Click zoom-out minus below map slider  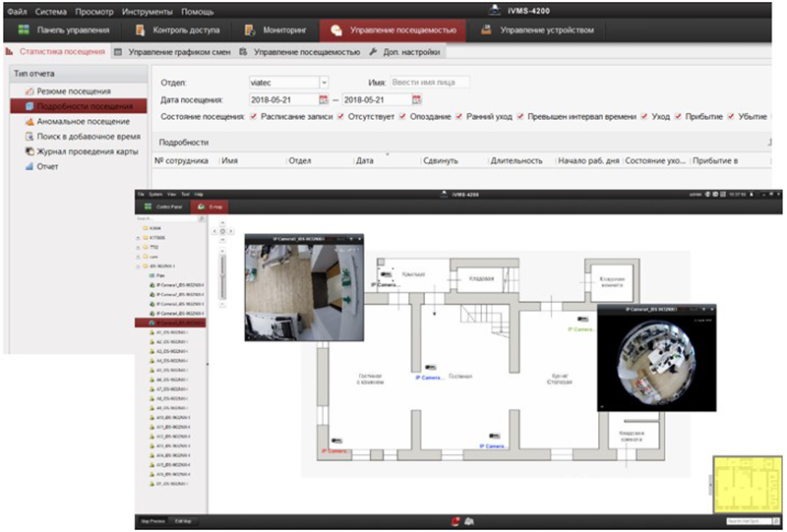223,304
